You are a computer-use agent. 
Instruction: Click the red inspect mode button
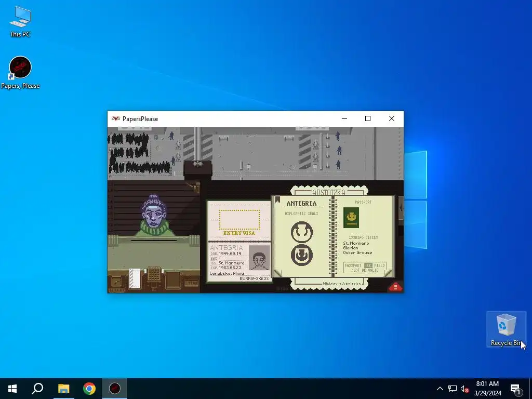pos(395,287)
